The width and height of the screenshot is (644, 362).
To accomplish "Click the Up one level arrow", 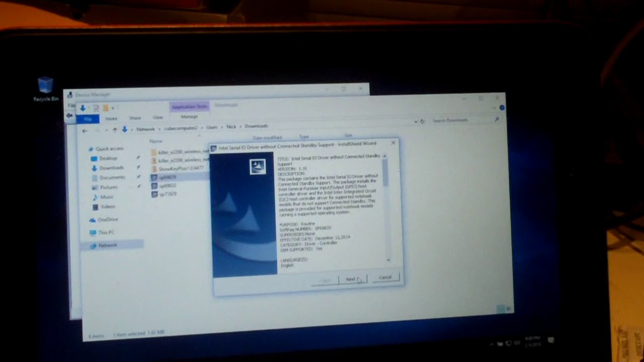I will pos(115,130).
